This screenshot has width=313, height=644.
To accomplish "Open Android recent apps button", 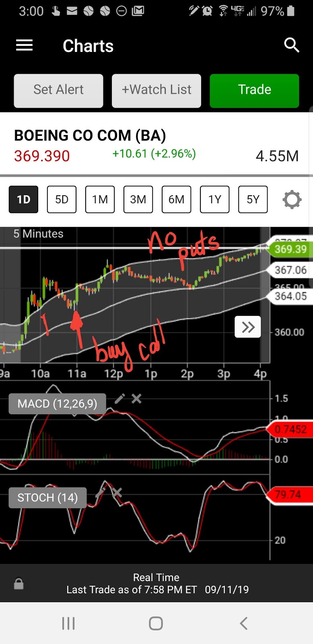I will [68, 623].
